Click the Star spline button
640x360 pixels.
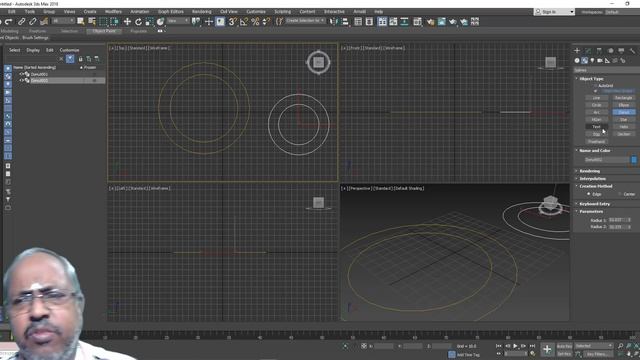[624, 120]
